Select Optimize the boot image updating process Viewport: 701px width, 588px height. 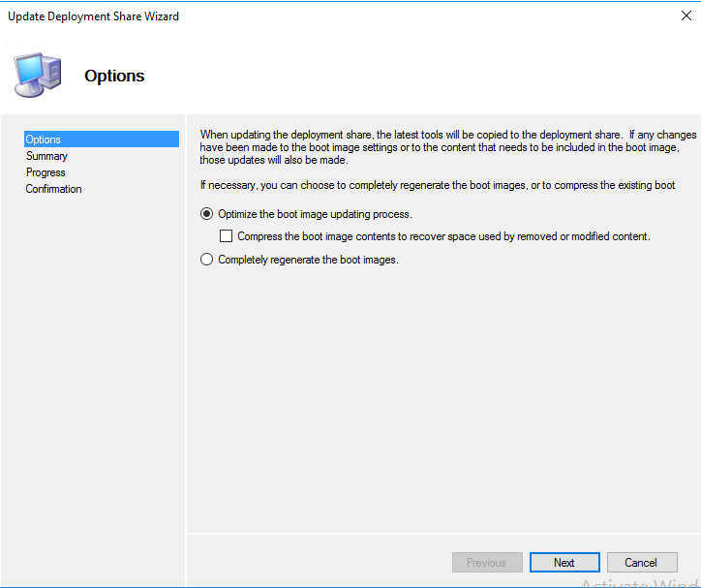point(206,214)
